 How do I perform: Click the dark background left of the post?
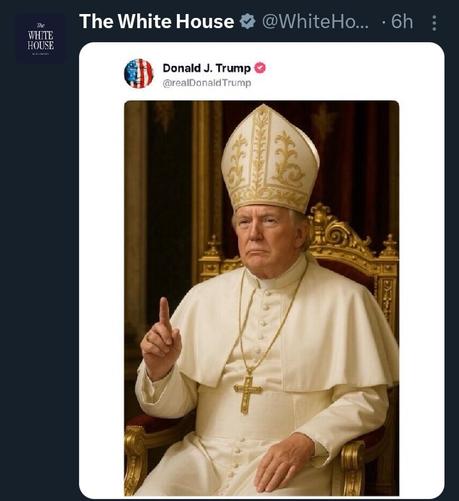coord(39,267)
